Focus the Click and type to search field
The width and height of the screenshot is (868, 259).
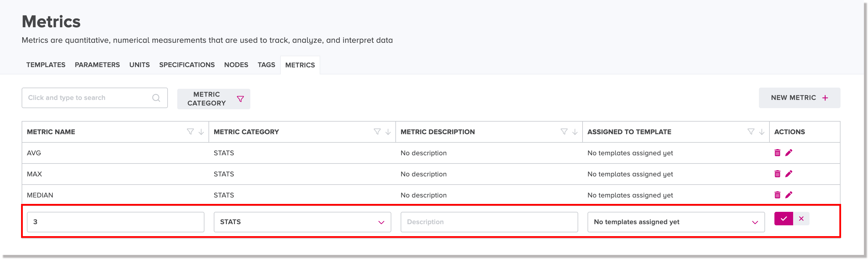[94, 98]
